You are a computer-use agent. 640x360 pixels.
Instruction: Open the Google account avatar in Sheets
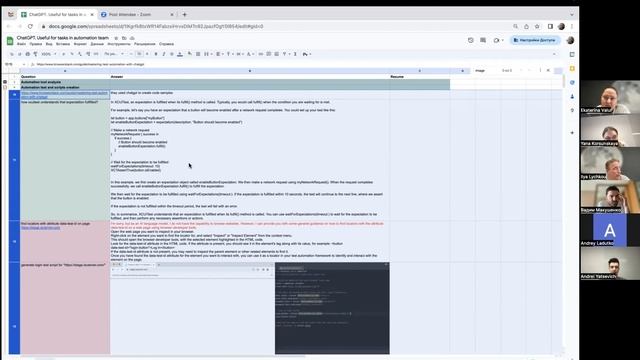coord(571,40)
